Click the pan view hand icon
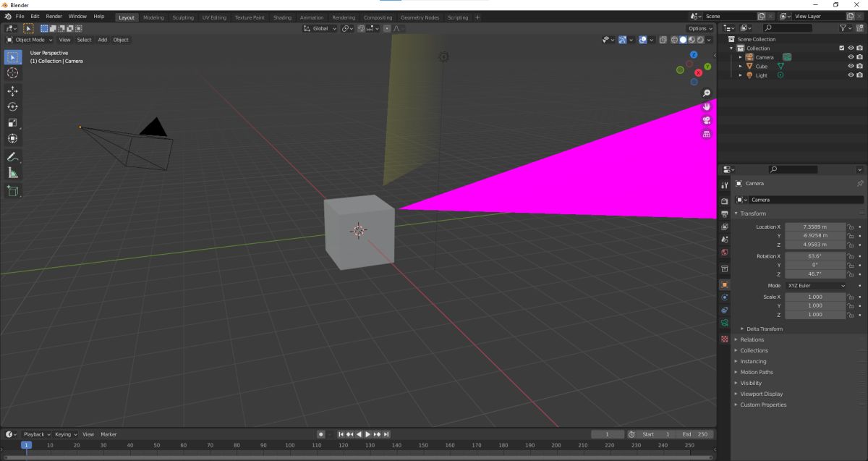The width and height of the screenshot is (868, 461). [707, 106]
